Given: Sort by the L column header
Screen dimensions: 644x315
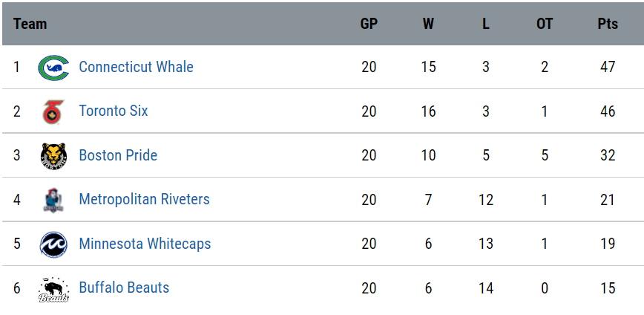Looking at the screenshot, I should tap(486, 24).
